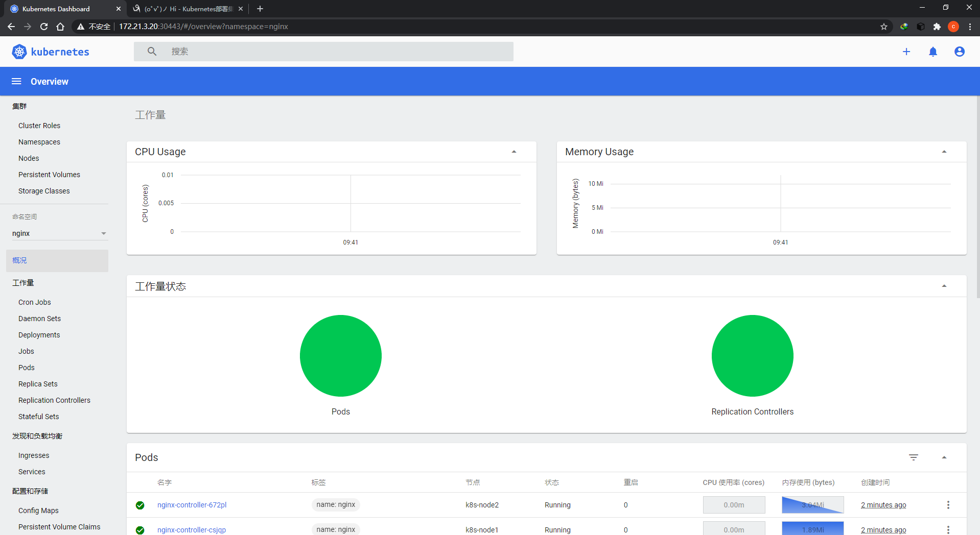Viewport: 980px width, 535px height.
Task: Open Deployments in sidebar
Action: click(39, 335)
